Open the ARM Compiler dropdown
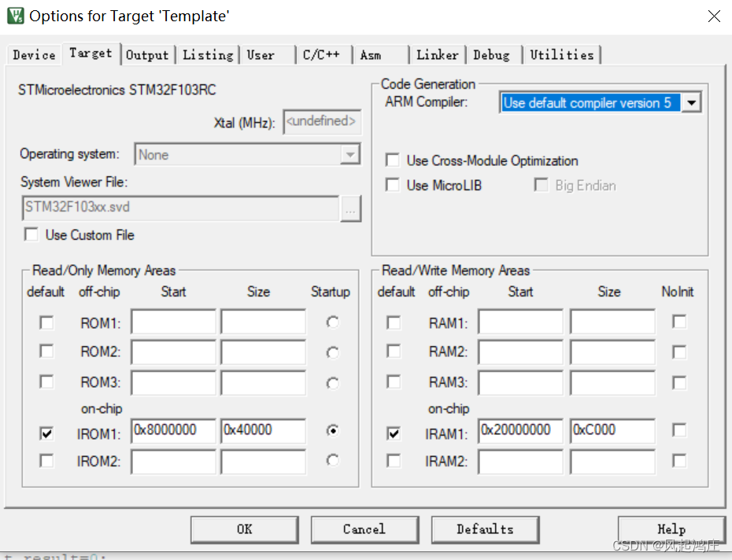 [x=691, y=101]
